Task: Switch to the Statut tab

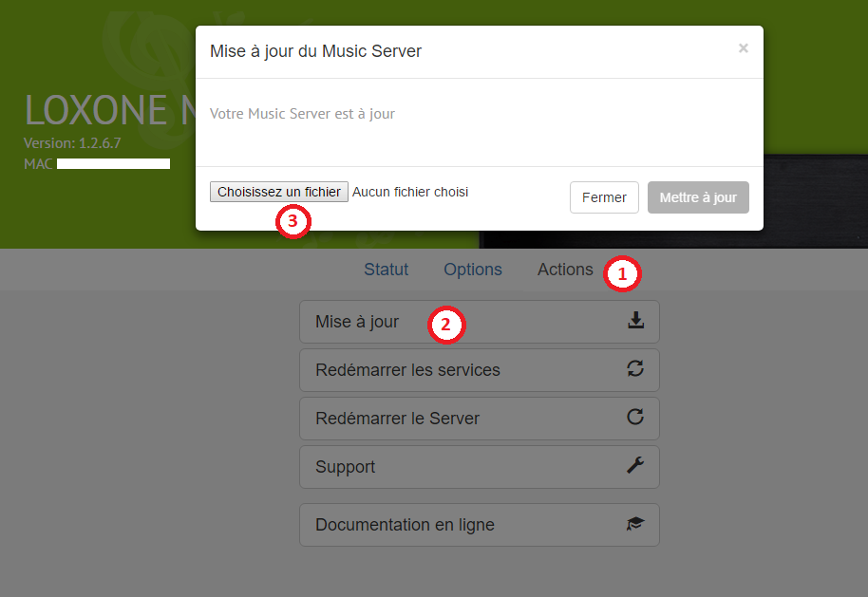Action: 386,270
